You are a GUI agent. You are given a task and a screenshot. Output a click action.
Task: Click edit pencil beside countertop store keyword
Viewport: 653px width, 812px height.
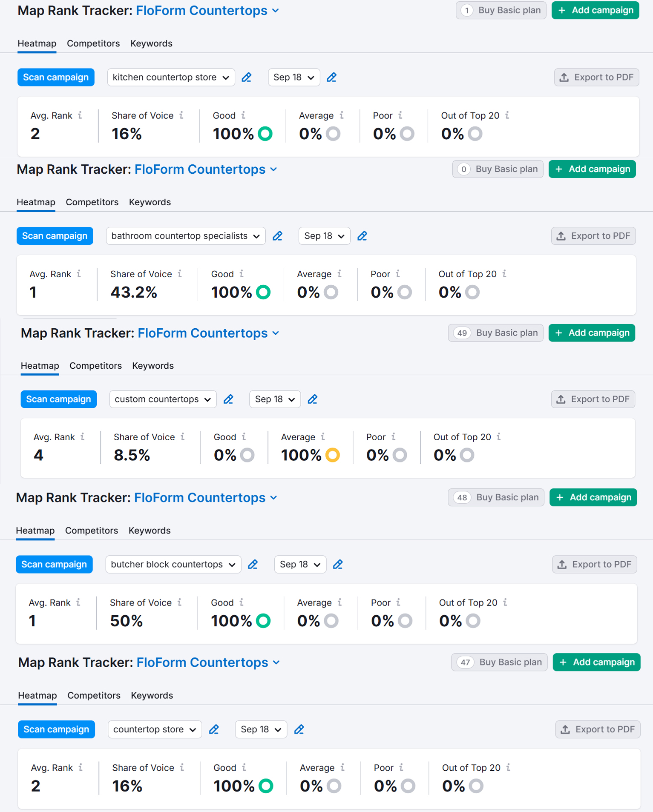(214, 729)
